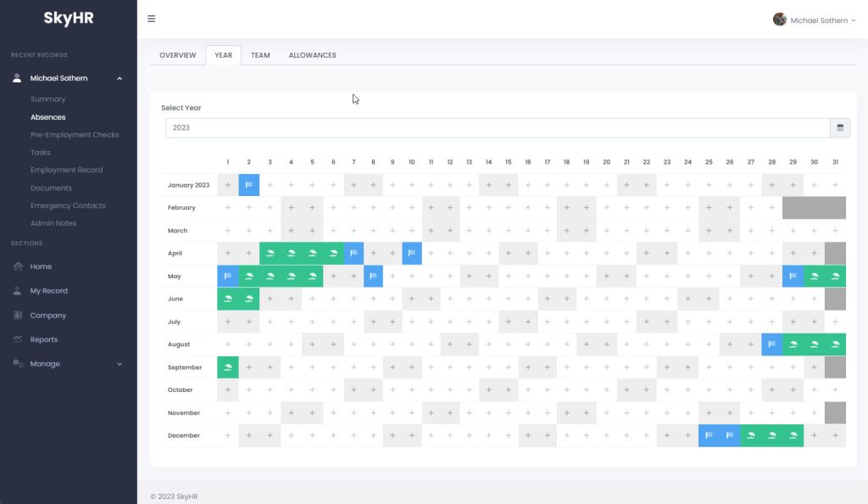Collapse the Michael Sothern record menu
This screenshot has height=504, width=868.
pyautogui.click(x=120, y=79)
